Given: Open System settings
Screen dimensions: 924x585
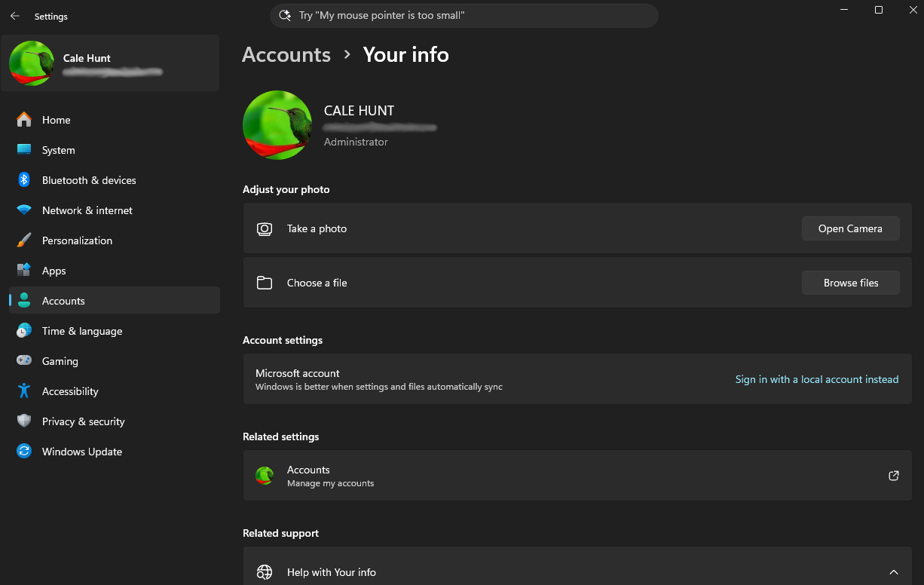Looking at the screenshot, I should (115, 150).
